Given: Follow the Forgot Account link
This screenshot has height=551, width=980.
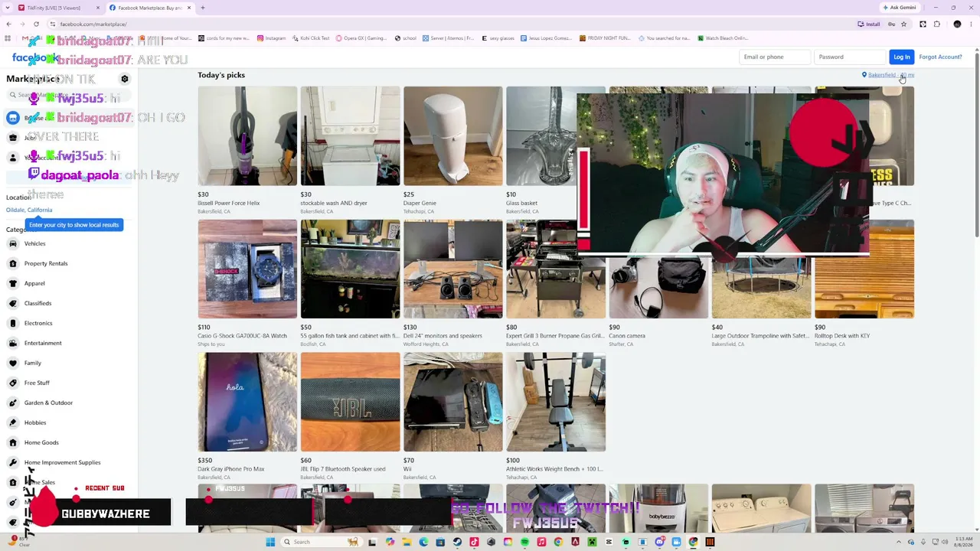Looking at the screenshot, I should pos(940,57).
